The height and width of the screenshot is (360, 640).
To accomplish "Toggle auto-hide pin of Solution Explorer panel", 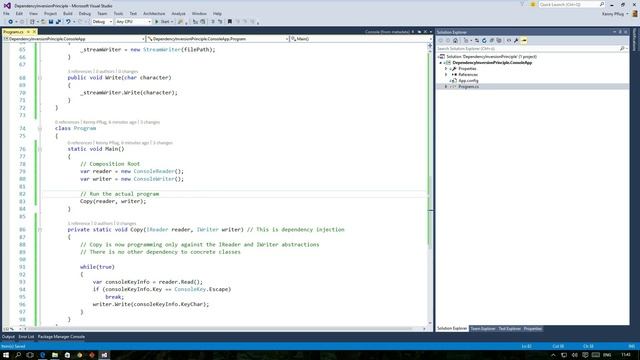I will click(620, 32).
